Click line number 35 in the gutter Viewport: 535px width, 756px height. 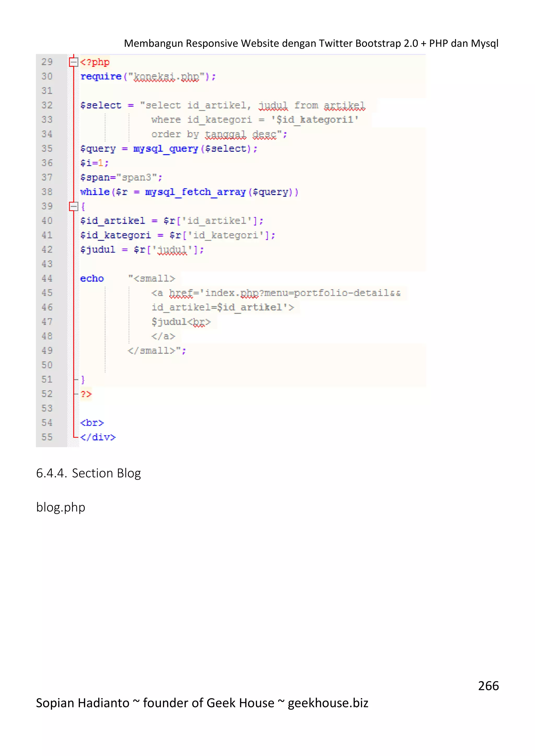47,149
